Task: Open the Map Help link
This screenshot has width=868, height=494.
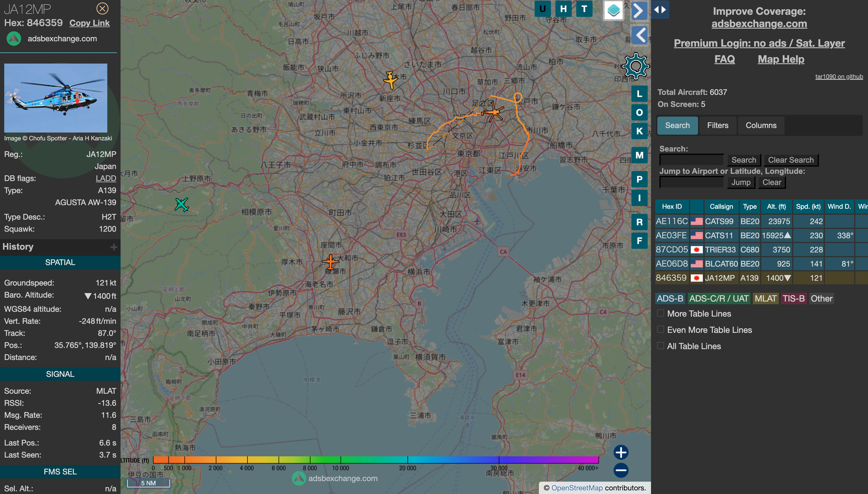Action: [781, 59]
